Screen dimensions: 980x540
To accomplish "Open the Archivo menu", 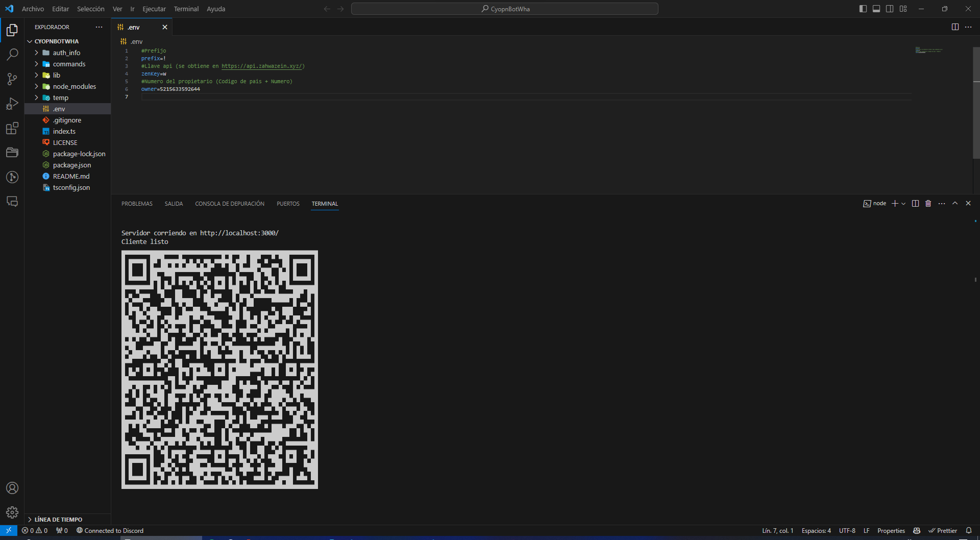I will coord(33,9).
